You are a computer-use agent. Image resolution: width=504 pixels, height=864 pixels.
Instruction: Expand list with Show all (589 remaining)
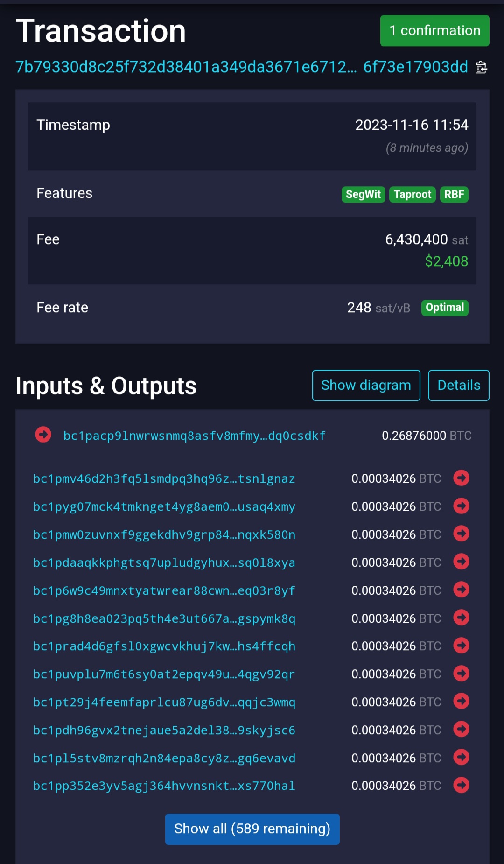pyautogui.click(x=252, y=829)
